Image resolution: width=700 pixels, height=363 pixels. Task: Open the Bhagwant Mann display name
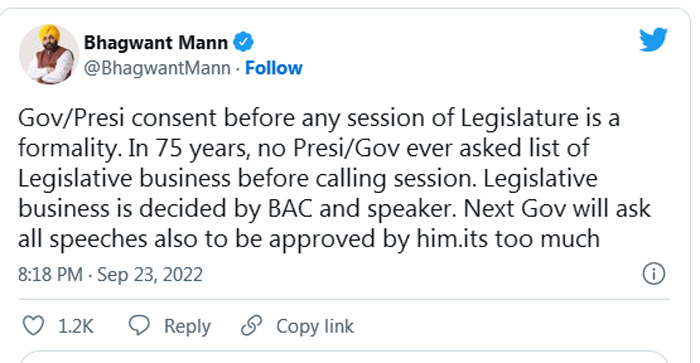pos(156,42)
